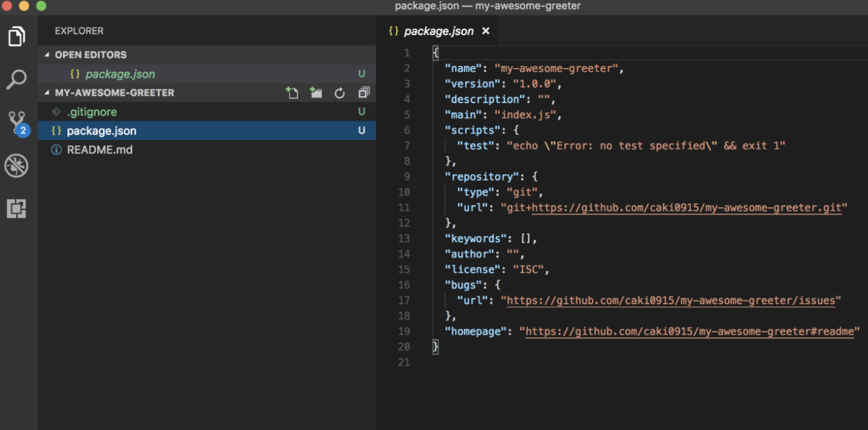868x430 pixels.
Task: Collapse the Open Editors section
Action: tap(47, 55)
